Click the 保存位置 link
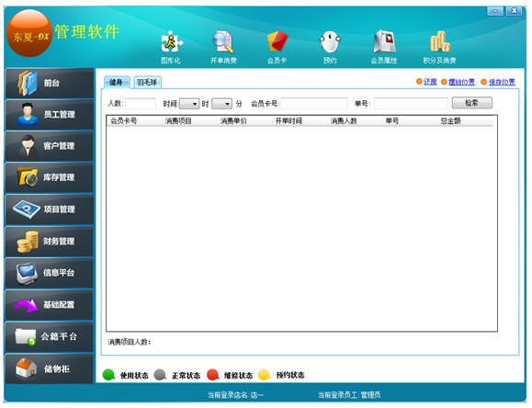 point(502,82)
